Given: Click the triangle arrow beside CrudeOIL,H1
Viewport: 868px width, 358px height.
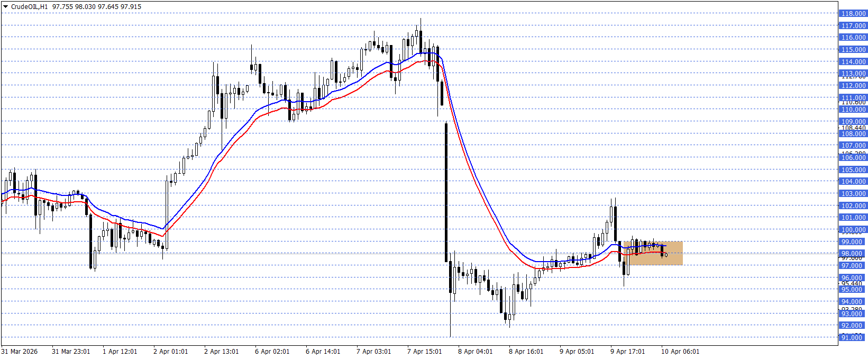Looking at the screenshot, I should 5,7.
